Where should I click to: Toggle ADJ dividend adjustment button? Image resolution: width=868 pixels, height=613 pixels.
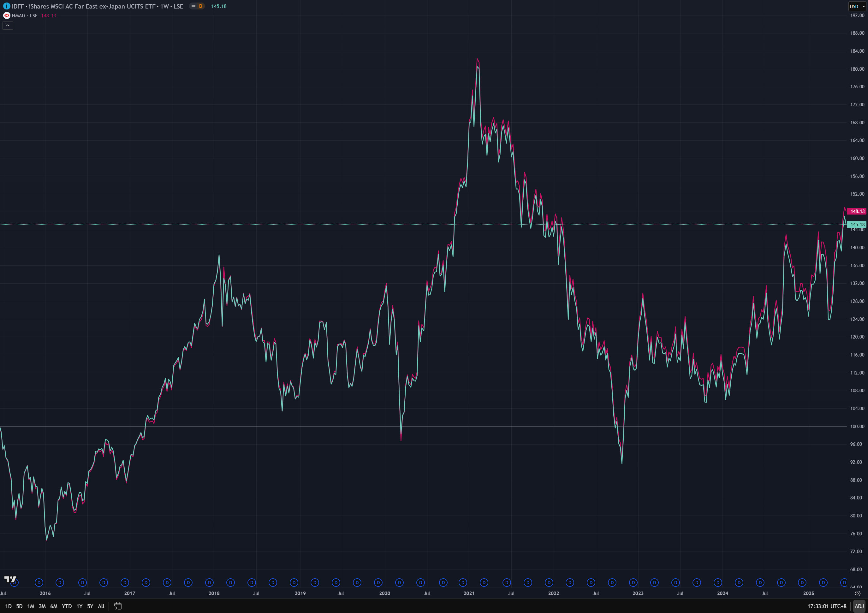[x=859, y=606]
